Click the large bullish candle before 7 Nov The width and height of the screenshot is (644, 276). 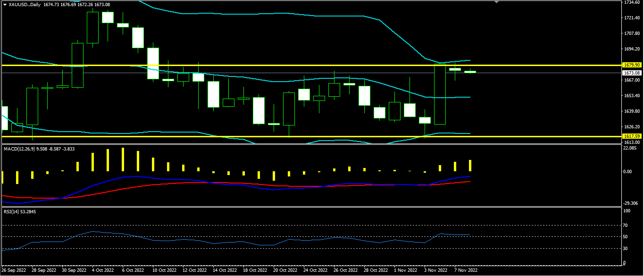[x=440, y=94]
